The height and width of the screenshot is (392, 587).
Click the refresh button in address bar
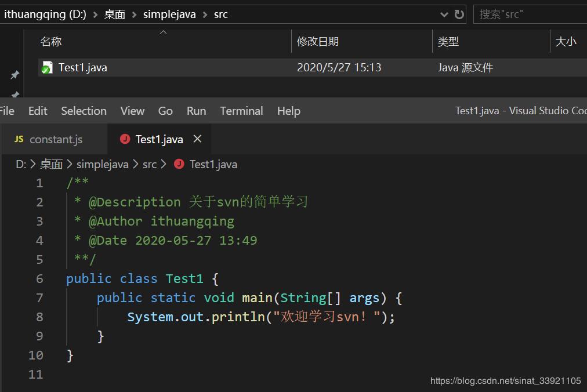[x=459, y=14]
